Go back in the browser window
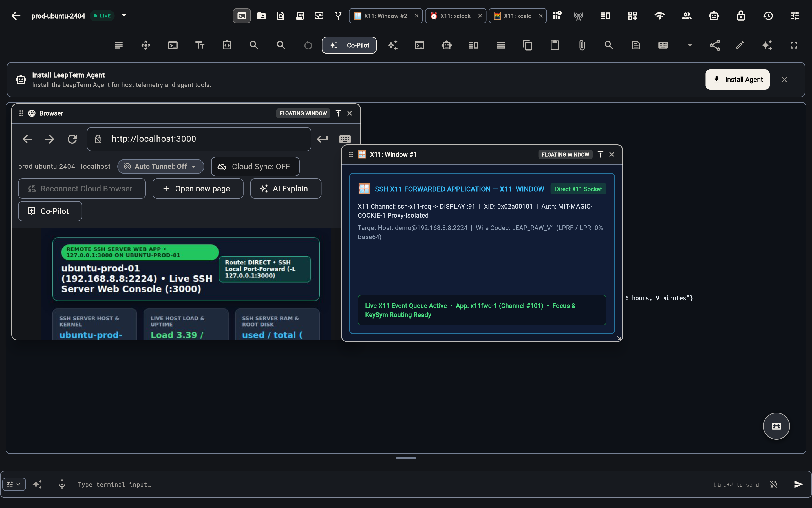Viewport: 812px width, 508px height. [27, 139]
